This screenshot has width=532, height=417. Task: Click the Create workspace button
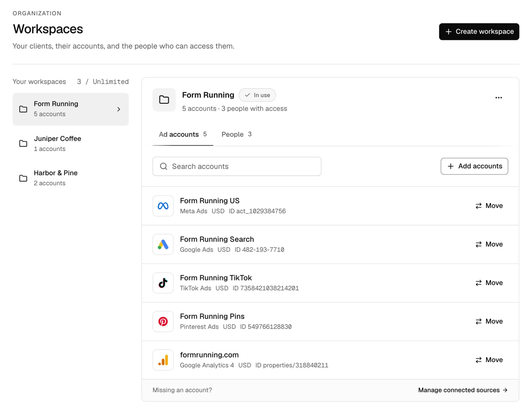click(479, 32)
